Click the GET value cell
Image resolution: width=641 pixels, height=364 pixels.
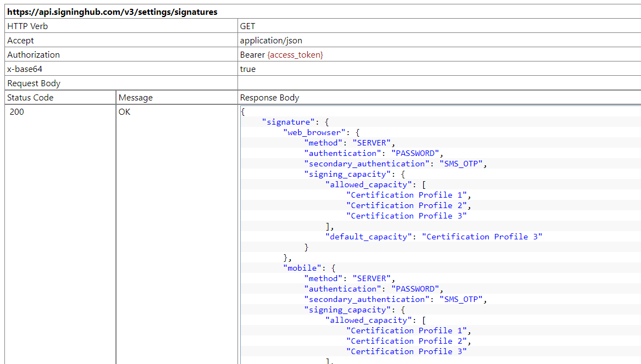pos(247,26)
